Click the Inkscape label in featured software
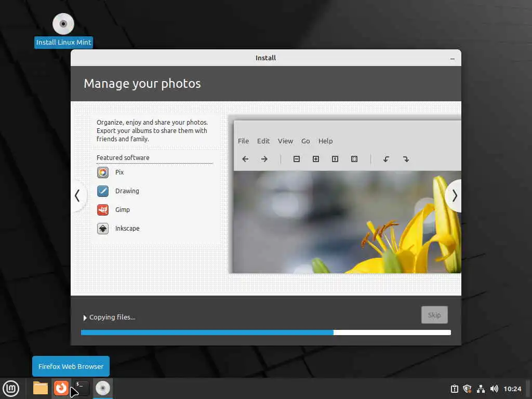The width and height of the screenshot is (532, 399). click(x=127, y=229)
